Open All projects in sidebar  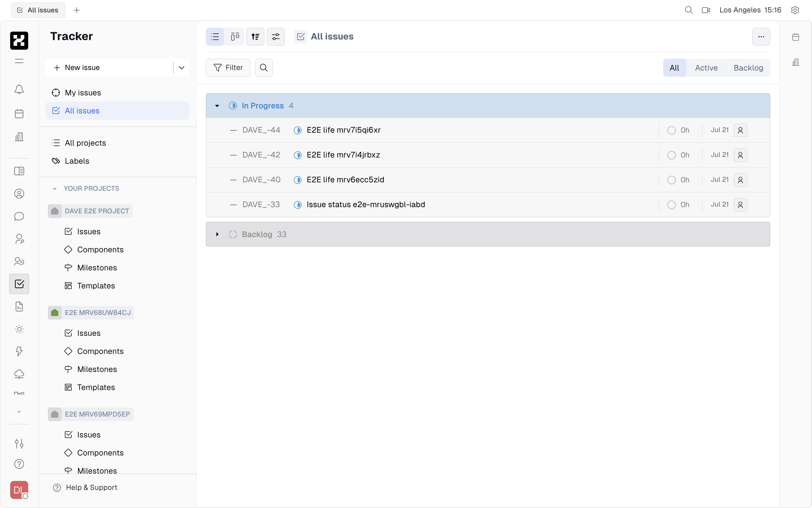point(118,143)
